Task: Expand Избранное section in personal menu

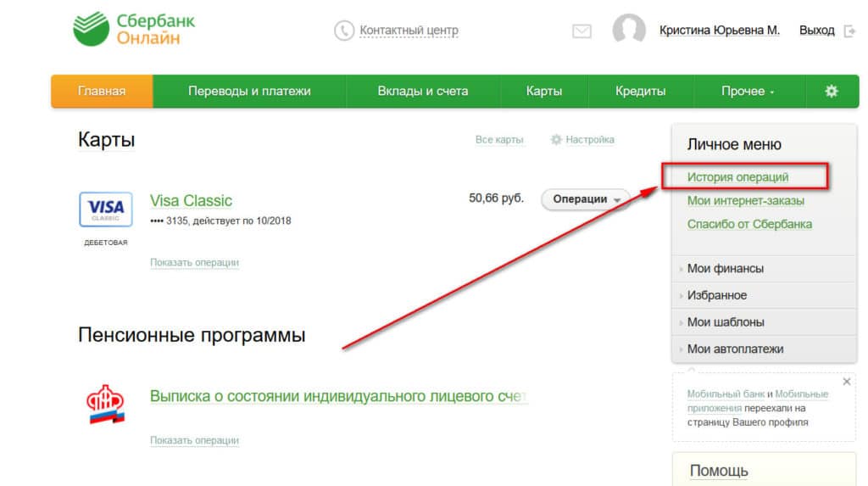Action: tap(716, 295)
